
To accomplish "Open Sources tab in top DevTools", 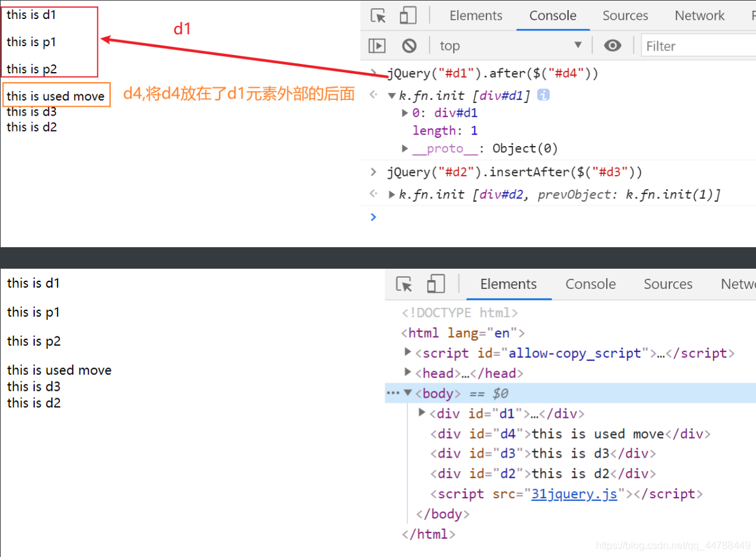I will pyautogui.click(x=625, y=15).
